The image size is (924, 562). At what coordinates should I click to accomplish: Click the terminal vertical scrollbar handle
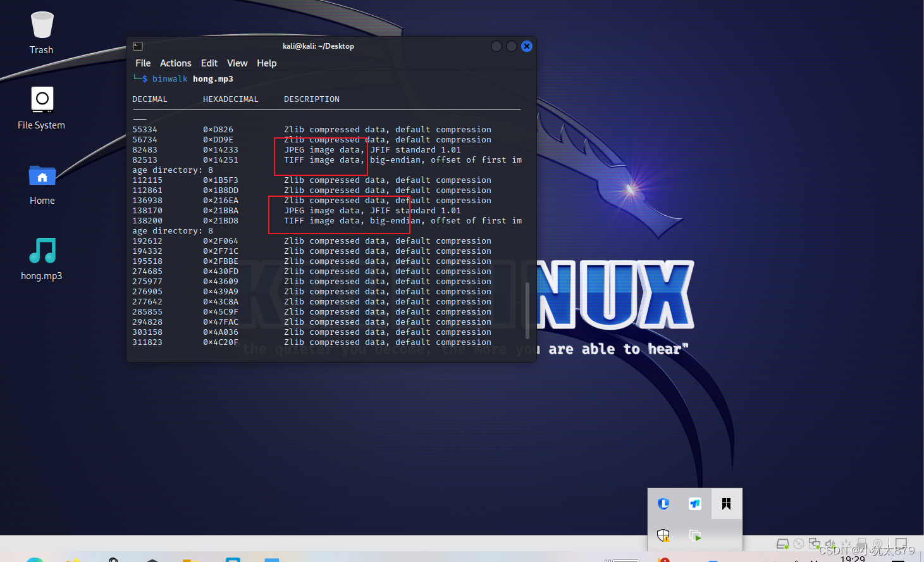[527, 310]
